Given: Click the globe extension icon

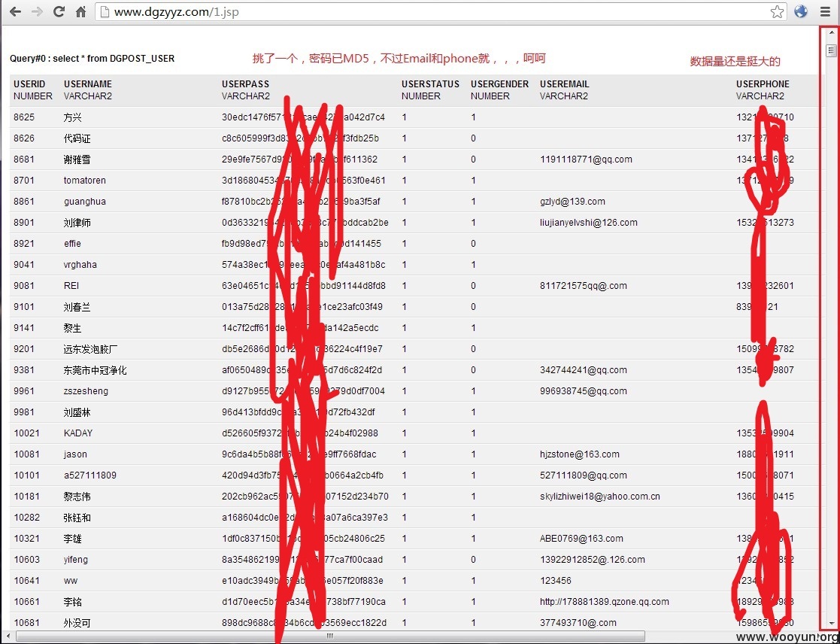Looking at the screenshot, I should [x=801, y=11].
